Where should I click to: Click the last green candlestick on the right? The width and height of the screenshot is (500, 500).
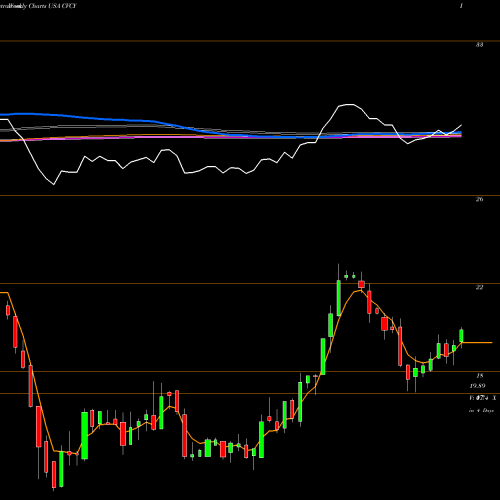point(461,335)
